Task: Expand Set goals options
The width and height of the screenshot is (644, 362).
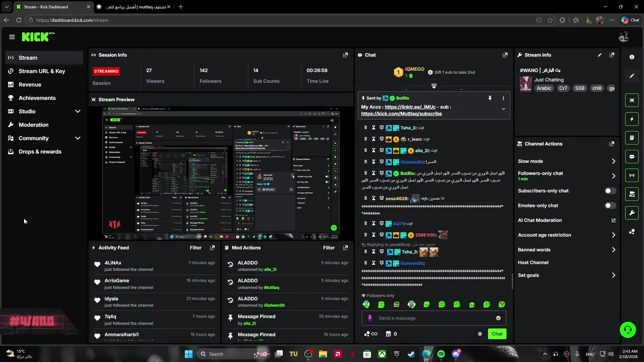Action: [x=613, y=276]
